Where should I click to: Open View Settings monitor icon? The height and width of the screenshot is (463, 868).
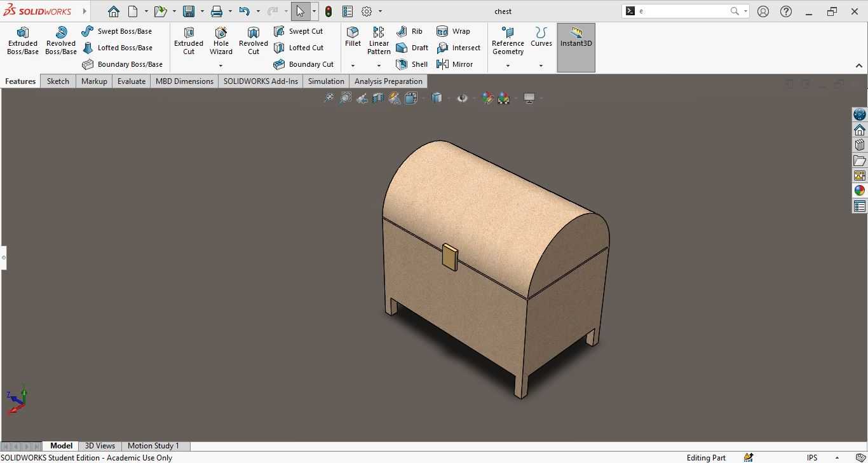[529, 98]
